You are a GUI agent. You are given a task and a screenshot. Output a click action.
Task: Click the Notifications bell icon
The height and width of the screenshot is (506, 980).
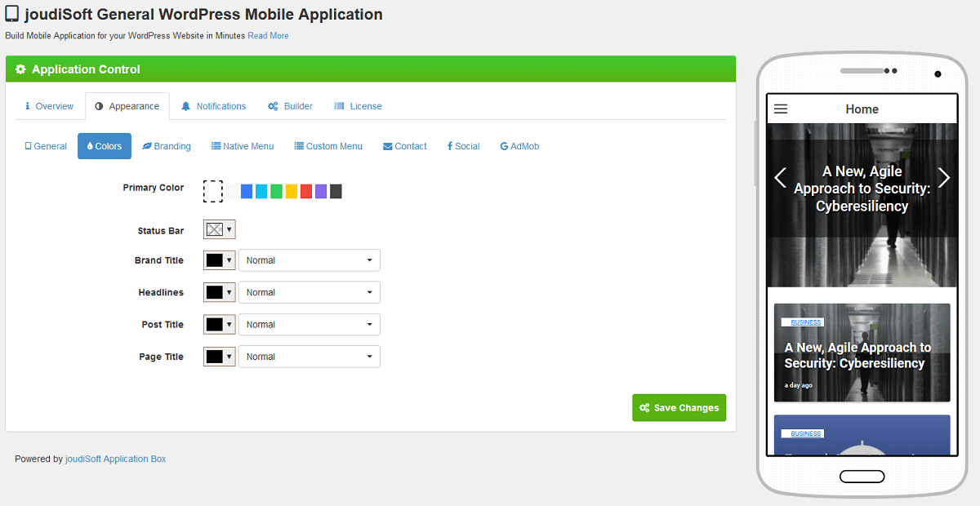[x=186, y=106]
